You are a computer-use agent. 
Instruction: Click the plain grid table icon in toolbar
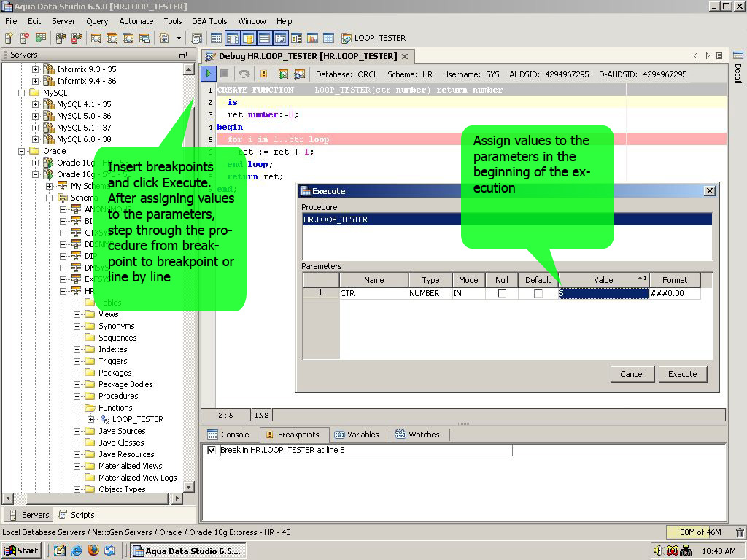(x=216, y=38)
